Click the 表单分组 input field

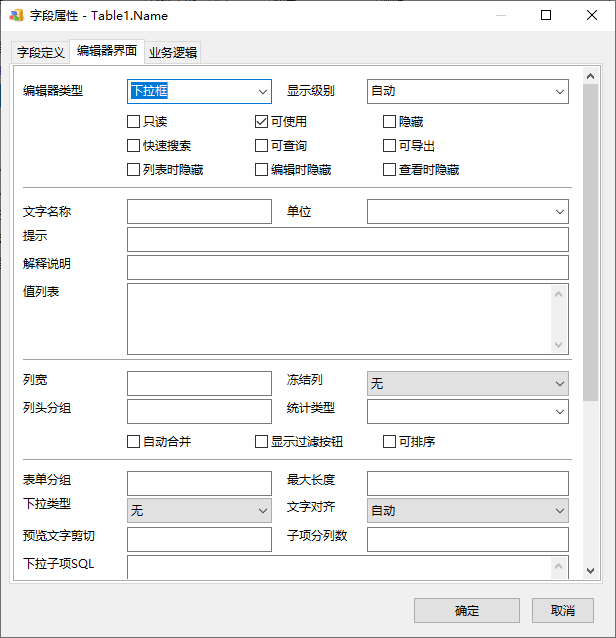(199, 483)
